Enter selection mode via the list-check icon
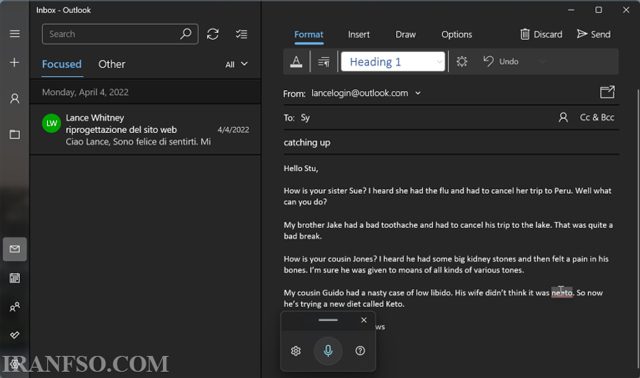The height and width of the screenshot is (378, 640). 241,34
